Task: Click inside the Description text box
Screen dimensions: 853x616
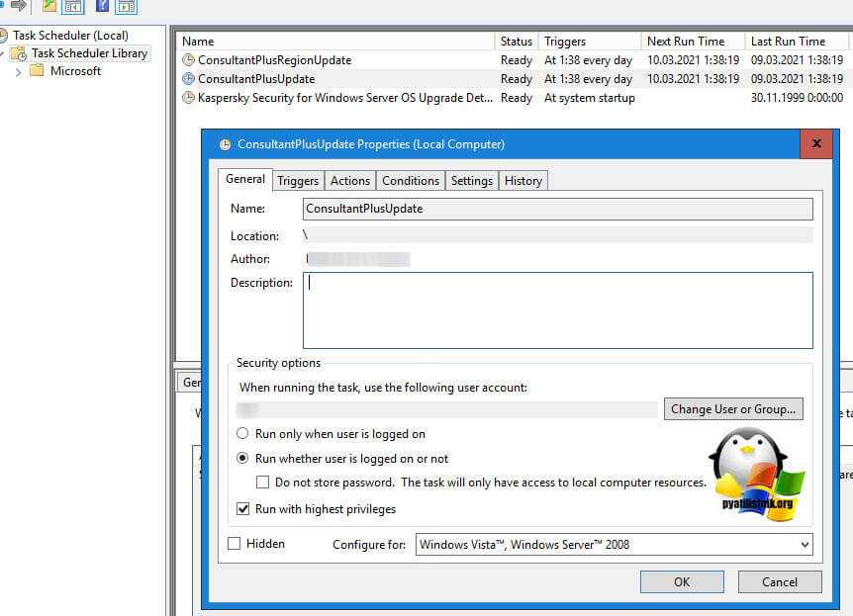Action: point(557,310)
